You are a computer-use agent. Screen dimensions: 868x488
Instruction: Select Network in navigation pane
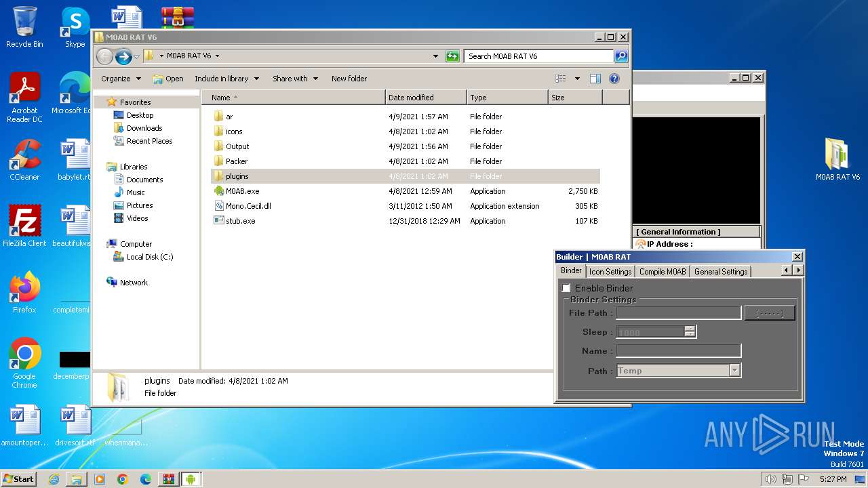[x=134, y=283]
